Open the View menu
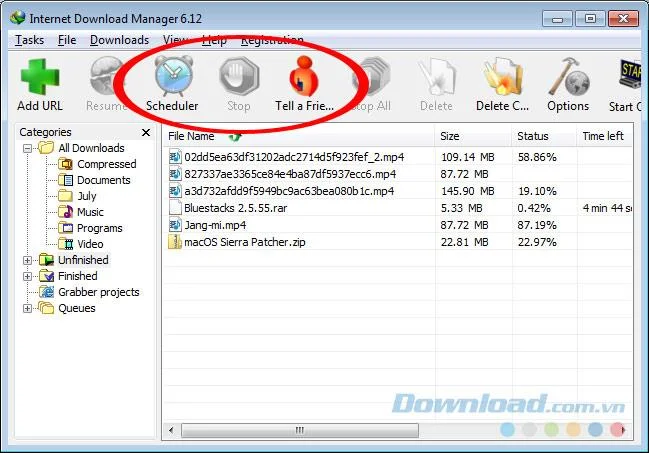This screenshot has height=453, width=649. point(175,40)
